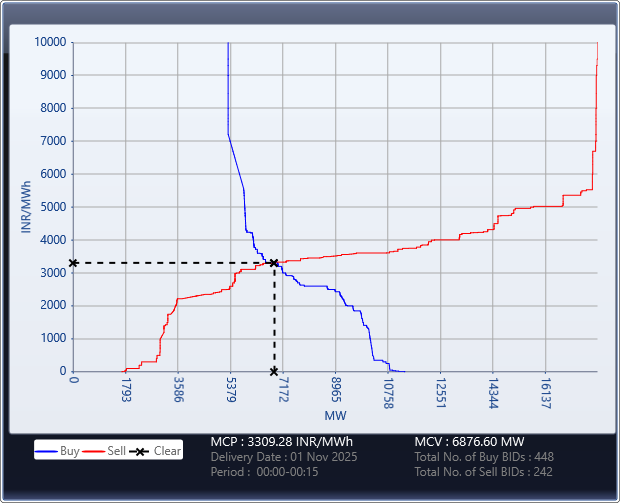Click the clearing point marker at curve intersection
This screenshot has width=620, height=503.
[274, 263]
